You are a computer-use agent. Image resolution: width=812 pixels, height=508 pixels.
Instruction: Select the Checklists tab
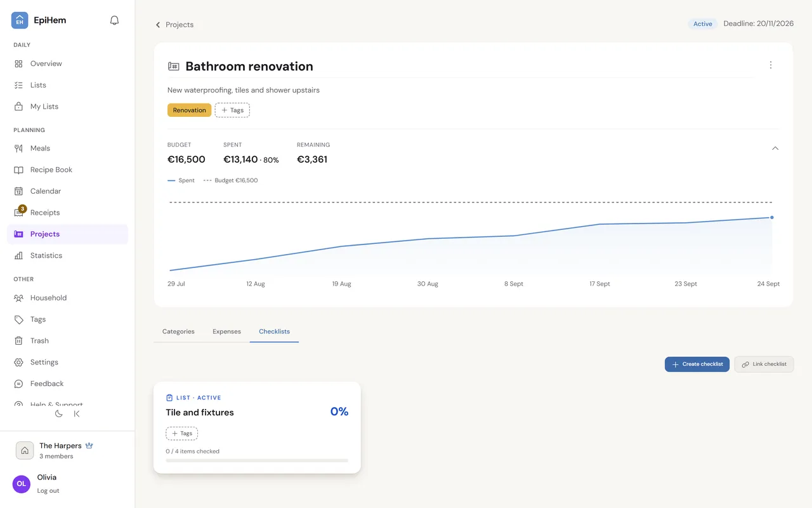[x=274, y=331]
